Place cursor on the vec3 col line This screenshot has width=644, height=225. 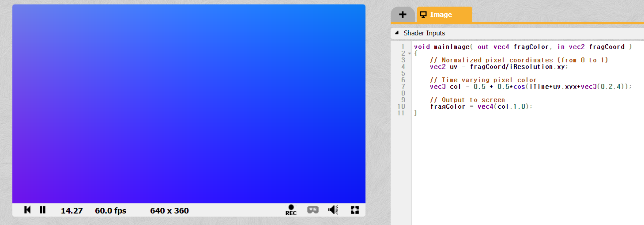click(x=531, y=87)
